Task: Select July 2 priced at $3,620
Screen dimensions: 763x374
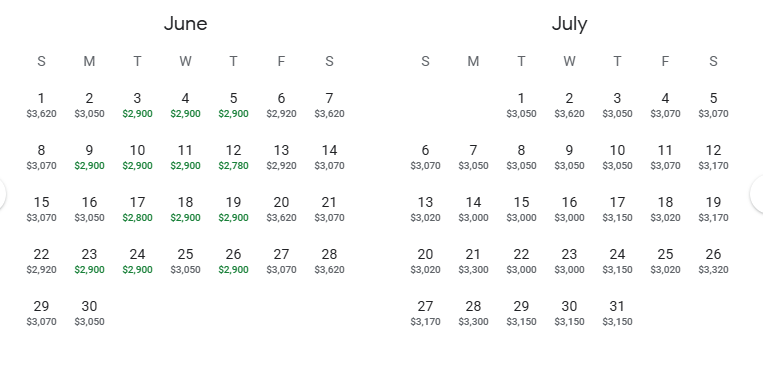Action: pyautogui.click(x=569, y=105)
